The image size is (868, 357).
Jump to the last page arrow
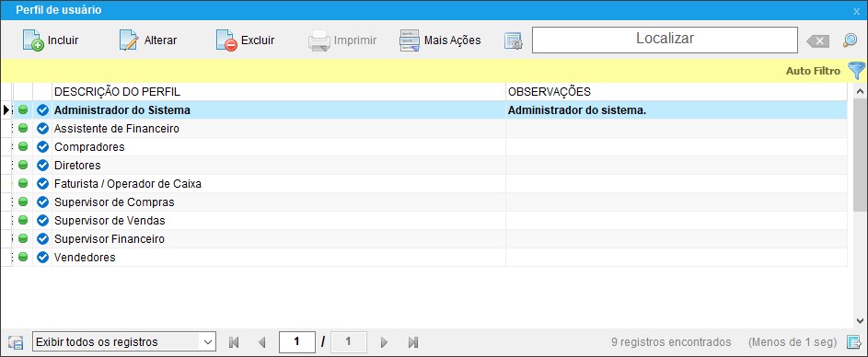point(413,342)
